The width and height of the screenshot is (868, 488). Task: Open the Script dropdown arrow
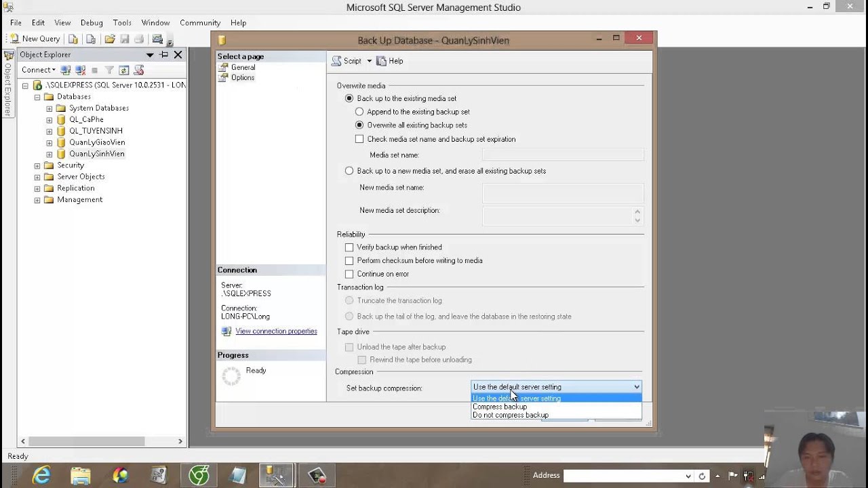coord(369,61)
